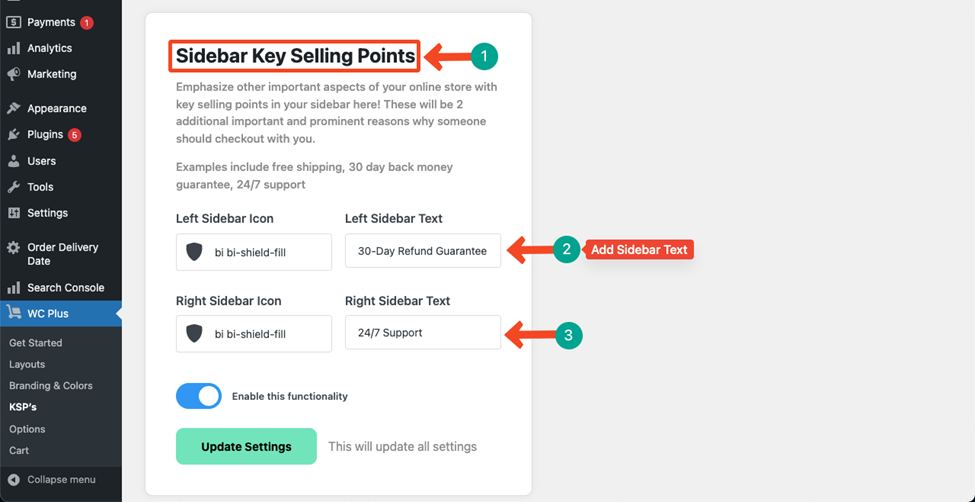The image size is (975, 502).
Task: Click the Marketing megaphone icon
Action: tap(14, 74)
